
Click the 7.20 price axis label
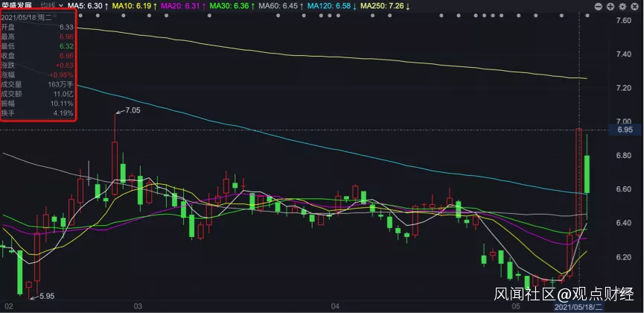[x=624, y=88]
